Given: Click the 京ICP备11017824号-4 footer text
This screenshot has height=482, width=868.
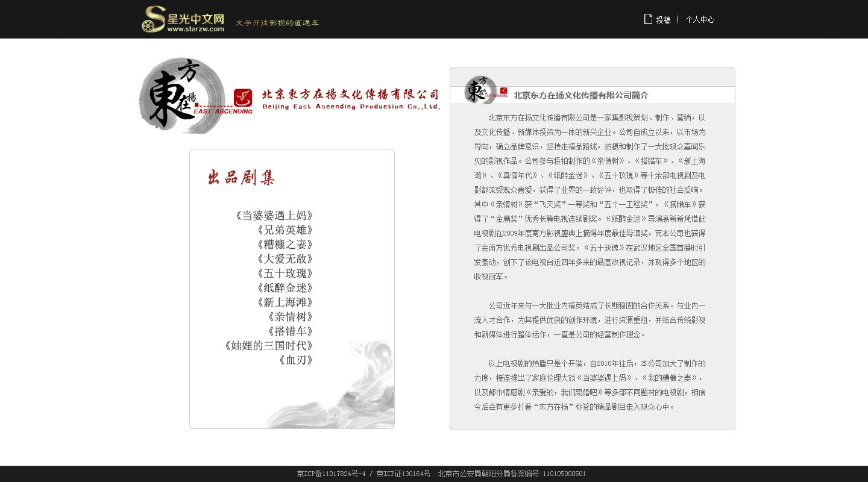Looking at the screenshot, I should [x=331, y=474].
